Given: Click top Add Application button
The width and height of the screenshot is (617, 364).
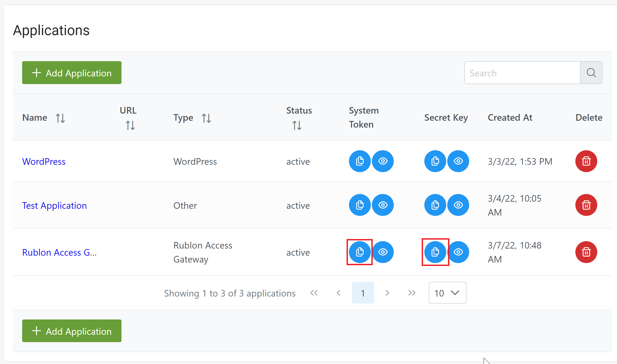Looking at the screenshot, I should point(72,73).
